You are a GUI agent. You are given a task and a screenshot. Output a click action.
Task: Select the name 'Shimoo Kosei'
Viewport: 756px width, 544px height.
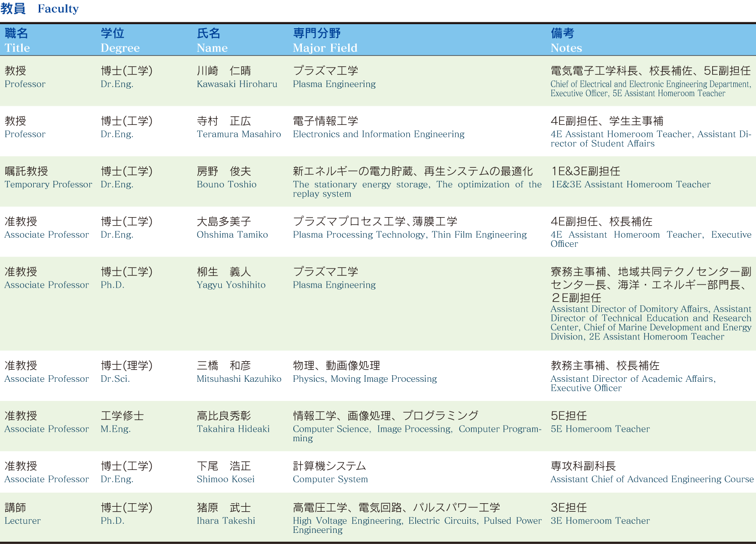225,479
